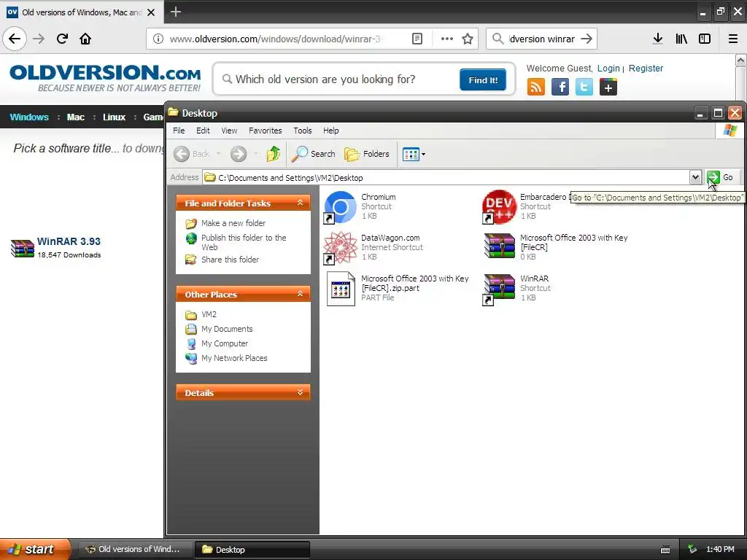Click Share this folder

tap(230, 260)
